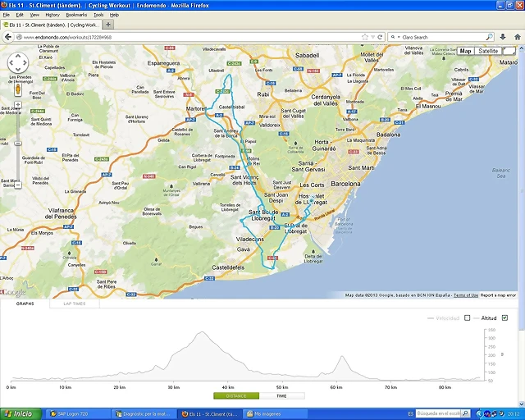525x420 pixels.
Task: Show graph by DISTANCE
Action: 236,396
